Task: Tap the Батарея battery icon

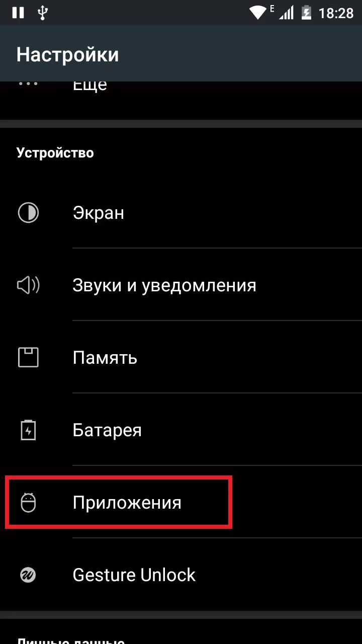Action: 28,430
